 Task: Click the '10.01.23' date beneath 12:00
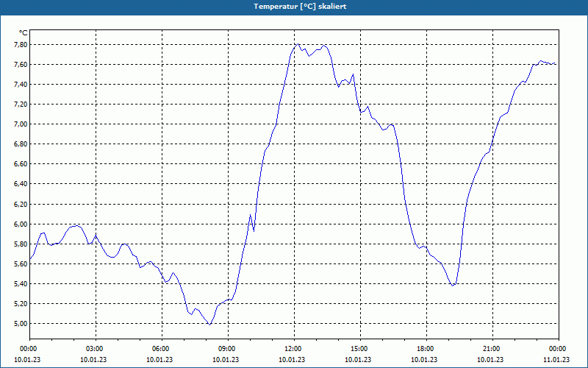[x=292, y=360]
